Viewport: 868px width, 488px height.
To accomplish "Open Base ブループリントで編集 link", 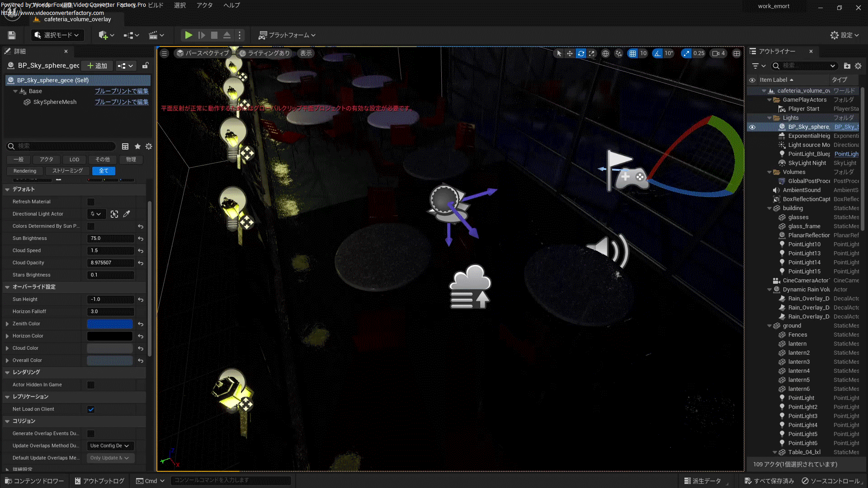I will [121, 91].
